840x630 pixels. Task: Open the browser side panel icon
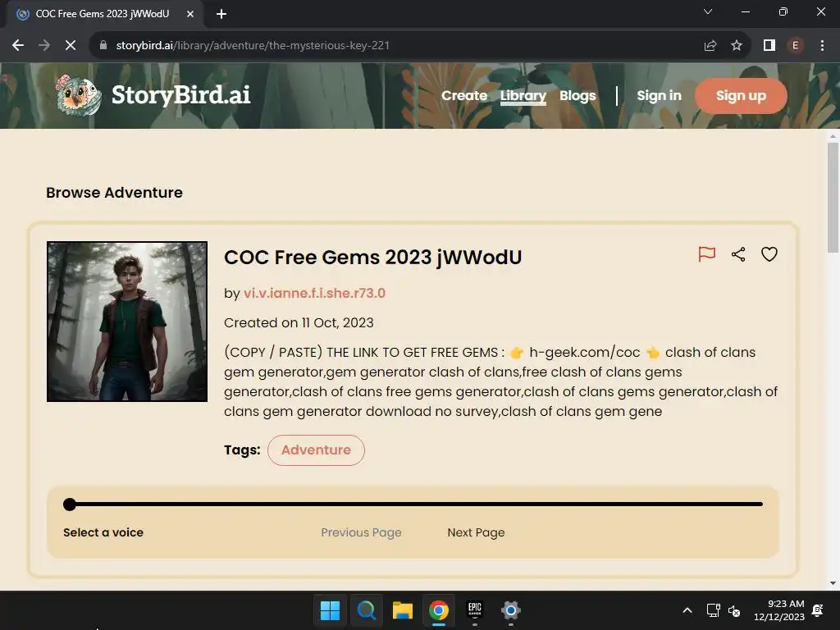[769, 46]
